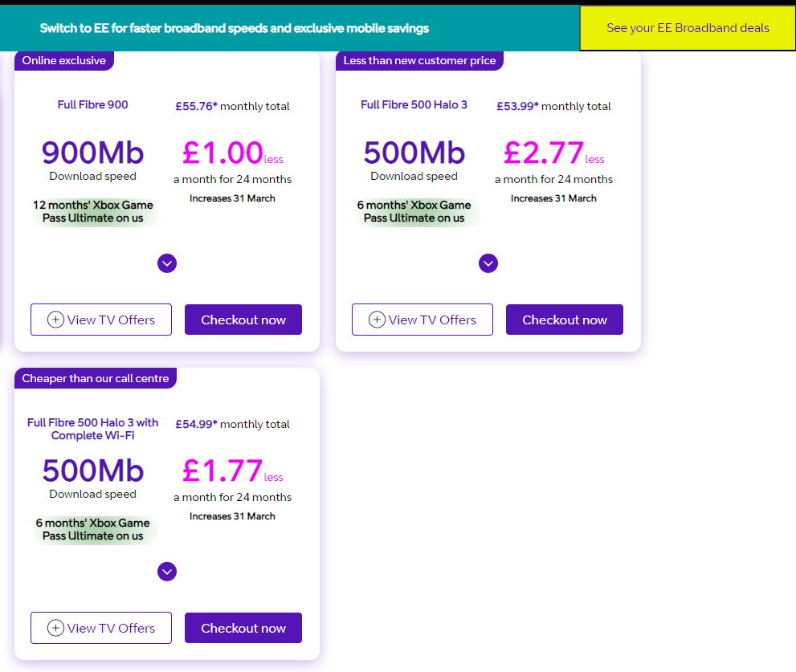
Task: Checkout now with Full Fibre 500 Halo 3
Action: (565, 320)
